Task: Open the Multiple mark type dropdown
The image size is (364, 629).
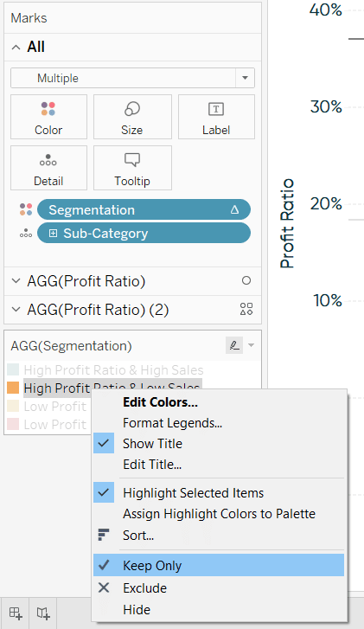Action: (x=132, y=78)
